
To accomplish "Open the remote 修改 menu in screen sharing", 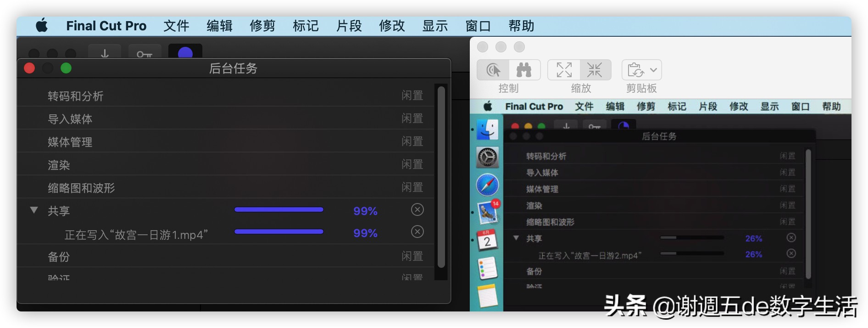I will pos(739,107).
